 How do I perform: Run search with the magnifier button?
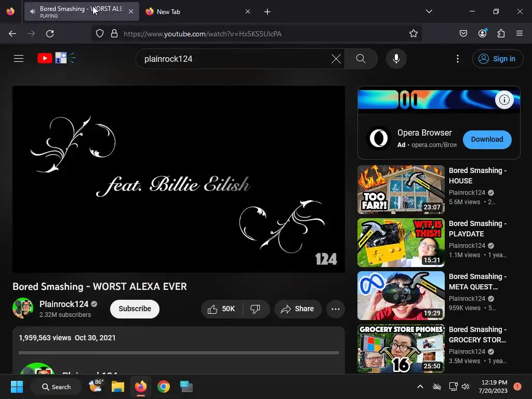click(x=361, y=59)
